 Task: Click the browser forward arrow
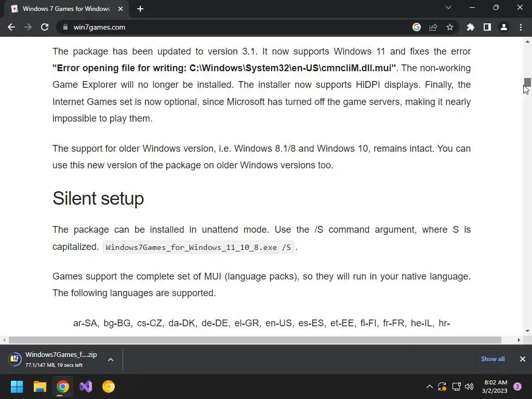click(28, 27)
